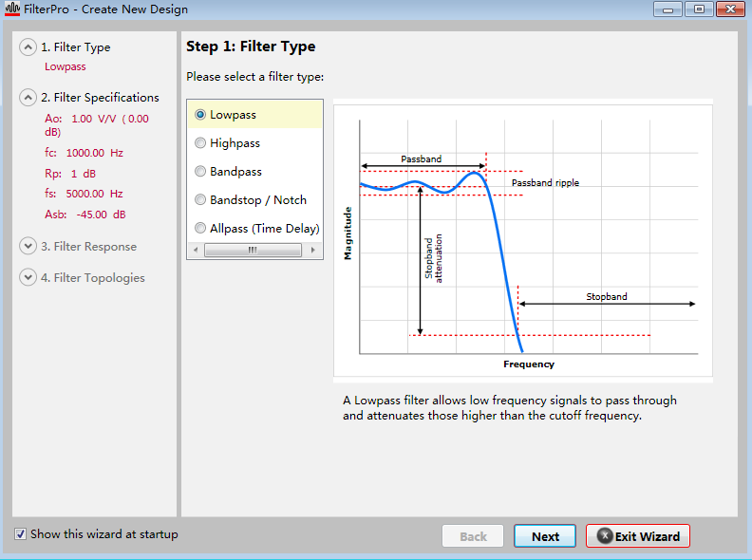The width and height of the screenshot is (752, 560).
Task: Click the Passband ripple label in diagram
Action: point(545,182)
